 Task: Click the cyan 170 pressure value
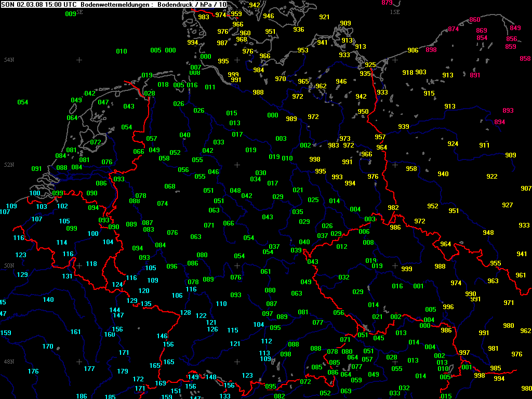pos(47,347)
